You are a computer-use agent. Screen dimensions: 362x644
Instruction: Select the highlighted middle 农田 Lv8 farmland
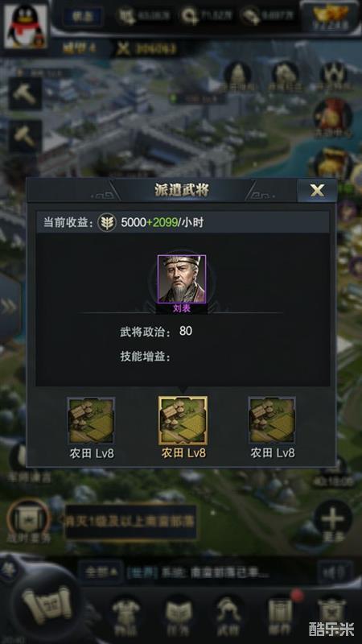pyautogui.click(x=183, y=421)
